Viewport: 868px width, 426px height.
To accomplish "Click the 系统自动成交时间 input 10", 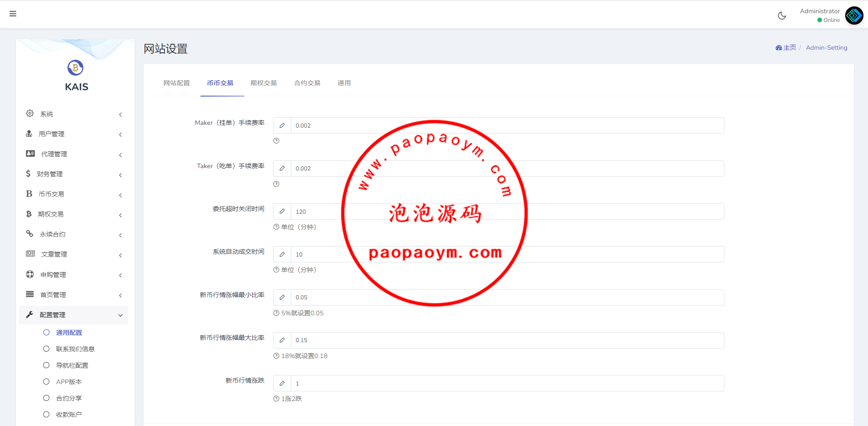I will 507,254.
